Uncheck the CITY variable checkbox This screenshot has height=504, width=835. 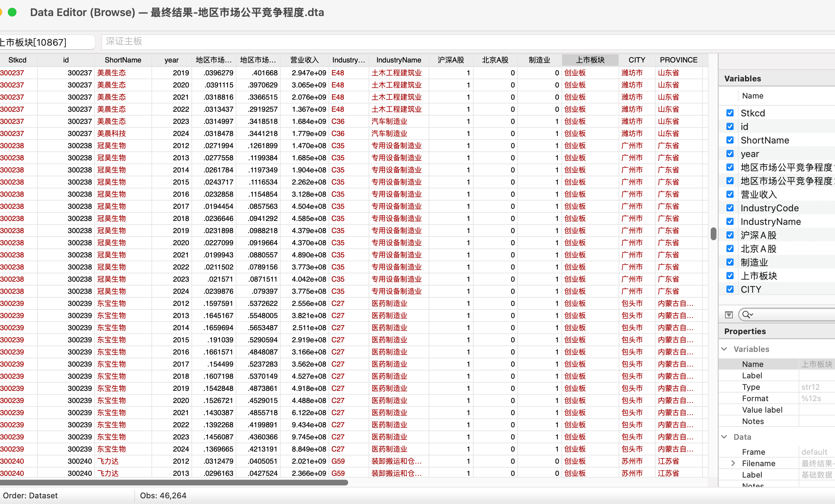(x=730, y=289)
